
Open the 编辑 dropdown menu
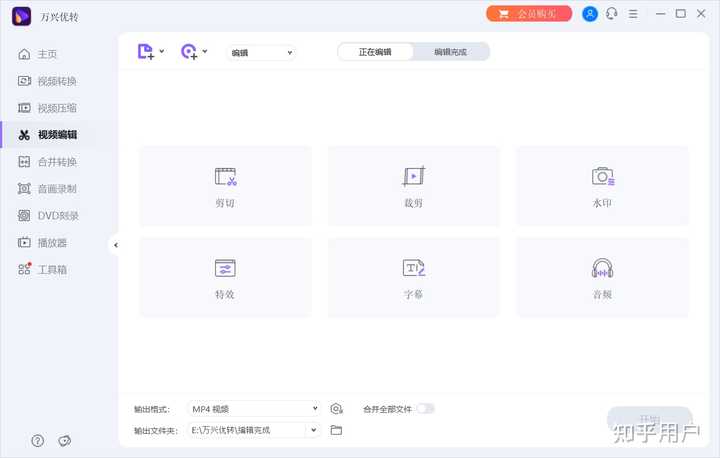coord(261,53)
